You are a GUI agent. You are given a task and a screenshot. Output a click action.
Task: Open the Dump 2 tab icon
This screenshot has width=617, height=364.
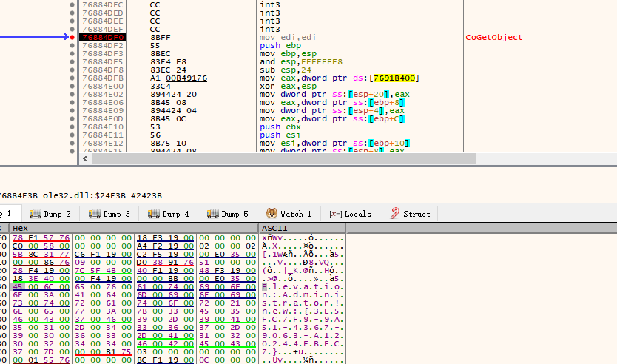(35, 214)
